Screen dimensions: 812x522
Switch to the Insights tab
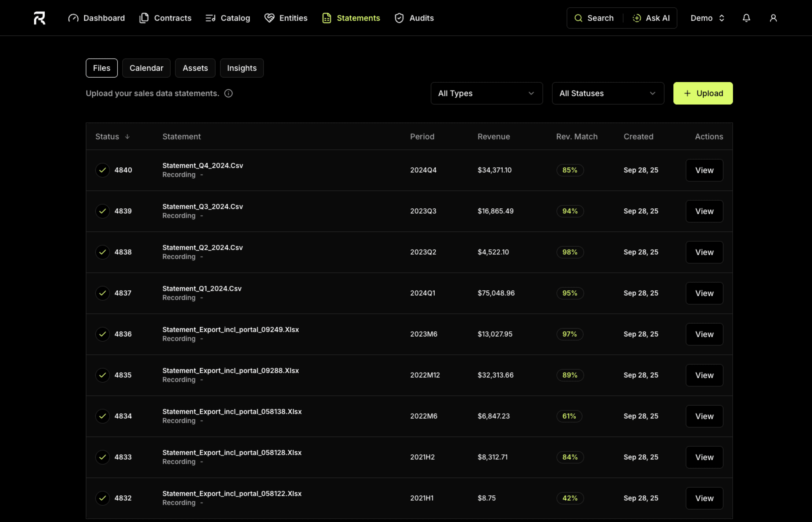point(242,68)
